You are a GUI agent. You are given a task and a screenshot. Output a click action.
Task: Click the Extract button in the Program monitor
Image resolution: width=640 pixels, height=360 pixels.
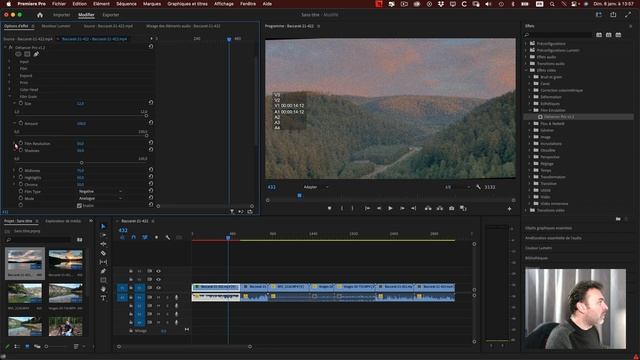(x=440, y=208)
